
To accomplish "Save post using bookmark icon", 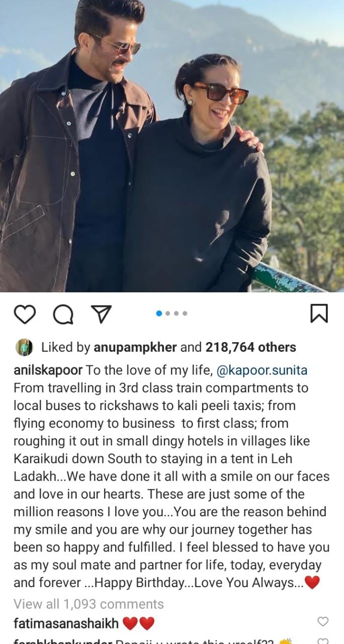I will click(319, 313).
